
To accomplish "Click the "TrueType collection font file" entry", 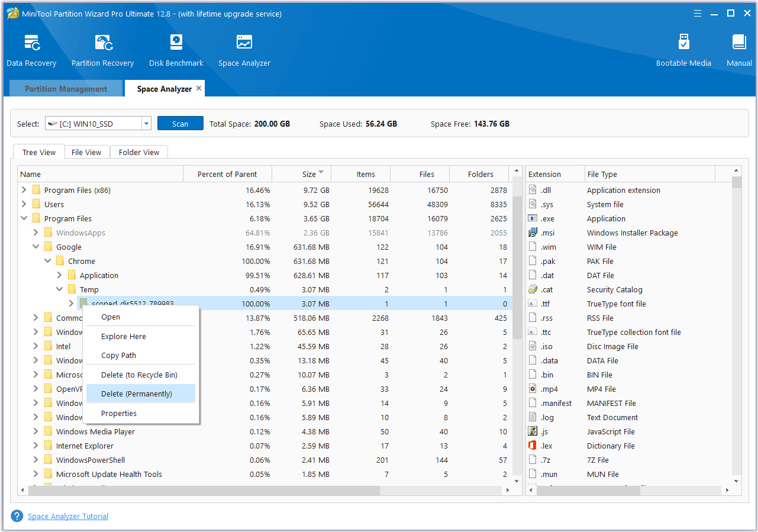I will tap(634, 332).
